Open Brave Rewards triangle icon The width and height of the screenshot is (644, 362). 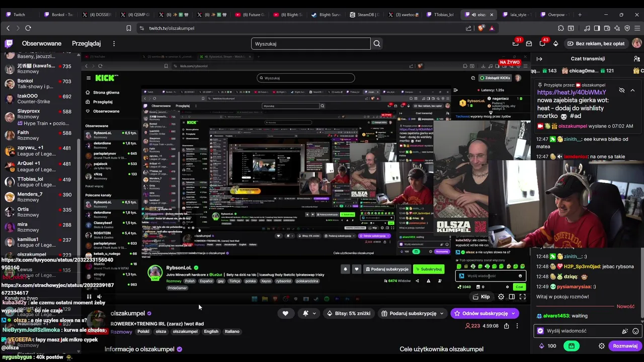point(492,28)
